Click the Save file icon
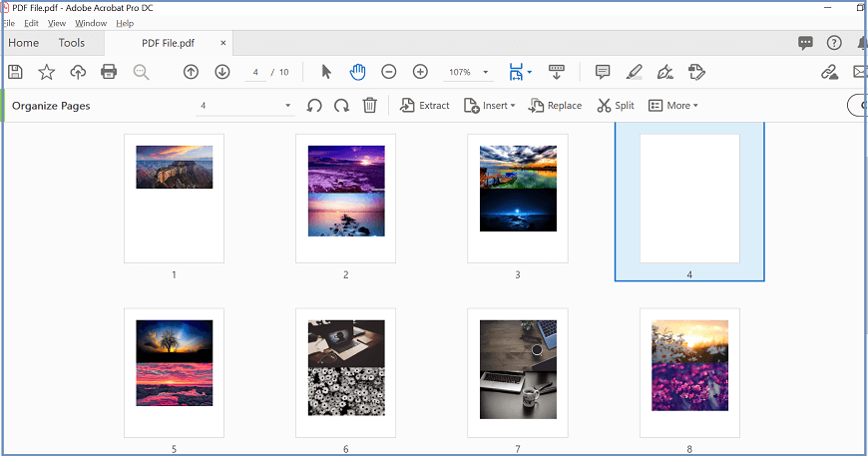Viewport: 868px width, 456px height. 16,72
